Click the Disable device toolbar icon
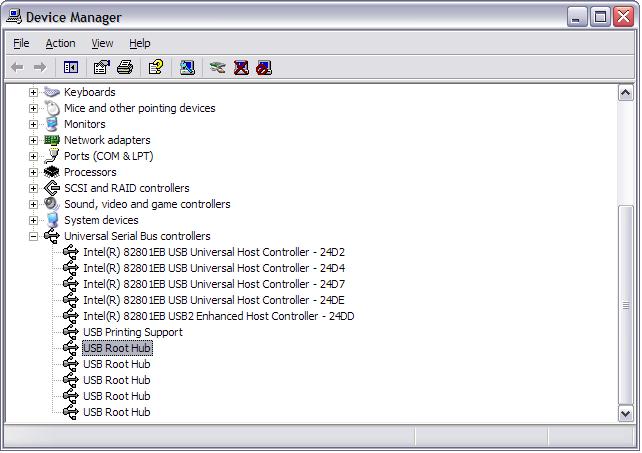 (264, 68)
